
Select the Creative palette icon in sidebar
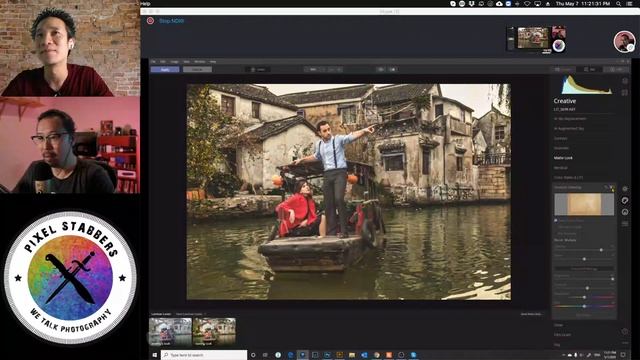[625, 200]
